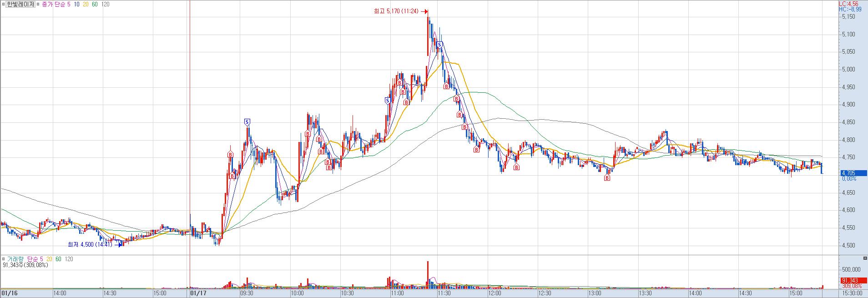Click the 11:30 time axis label
Screen dimensions: 868x298
pos(444,293)
